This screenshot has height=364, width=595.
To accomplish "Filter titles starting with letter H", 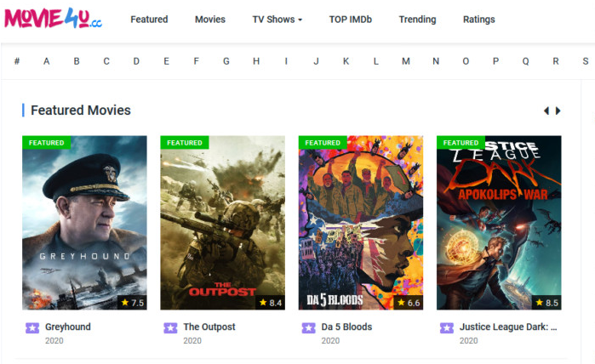I will (x=256, y=61).
